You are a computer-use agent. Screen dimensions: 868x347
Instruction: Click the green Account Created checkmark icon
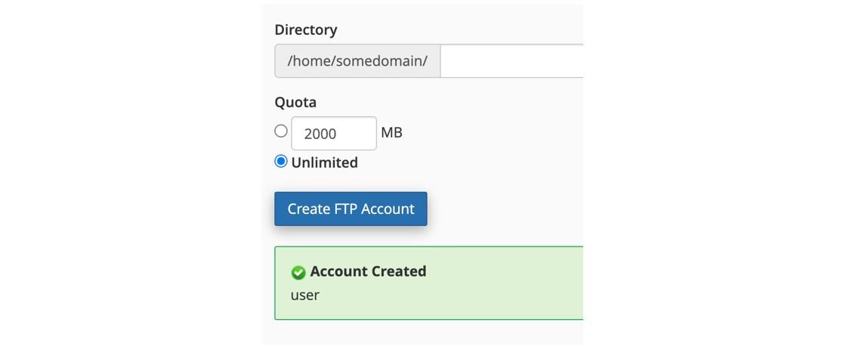298,272
